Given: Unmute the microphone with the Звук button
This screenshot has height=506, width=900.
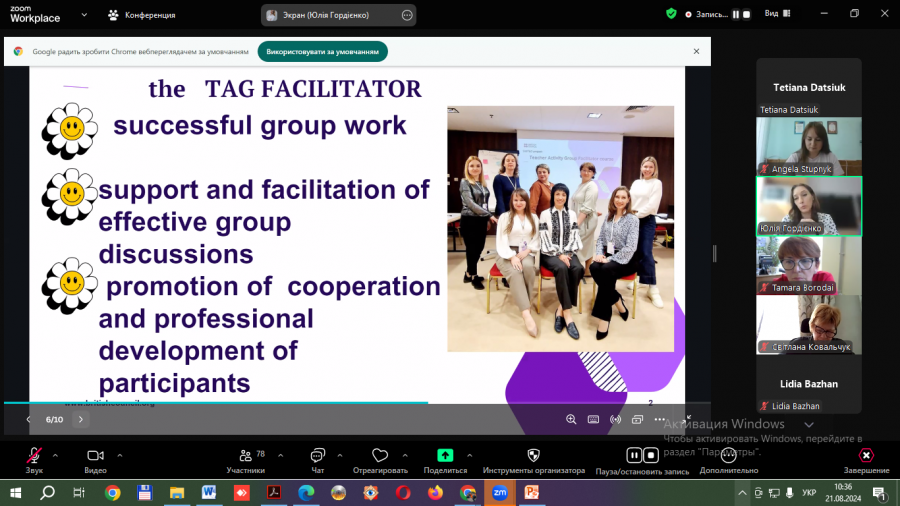Looking at the screenshot, I should (34, 461).
